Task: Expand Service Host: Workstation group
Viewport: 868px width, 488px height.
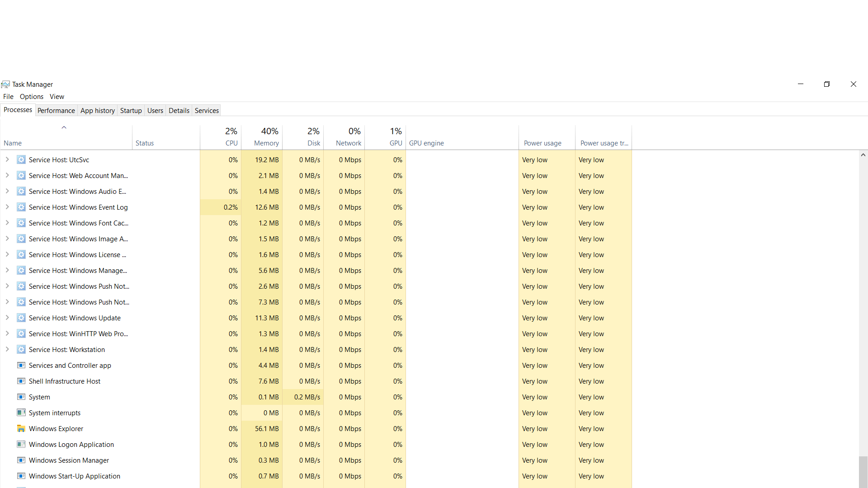Action: point(7,349)
